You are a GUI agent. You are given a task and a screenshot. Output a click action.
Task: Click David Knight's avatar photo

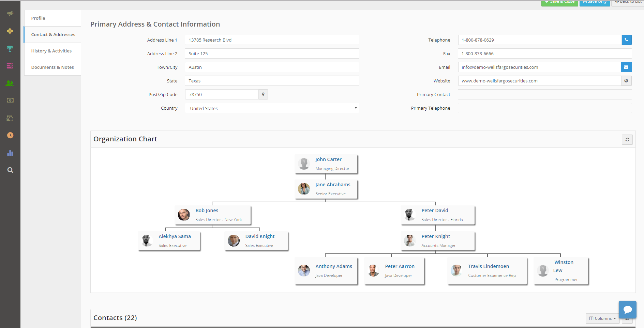(x=234, y=240)
